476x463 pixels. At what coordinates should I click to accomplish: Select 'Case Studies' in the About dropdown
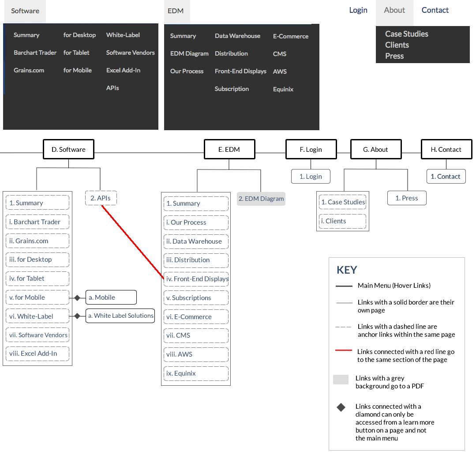(406, 34)
